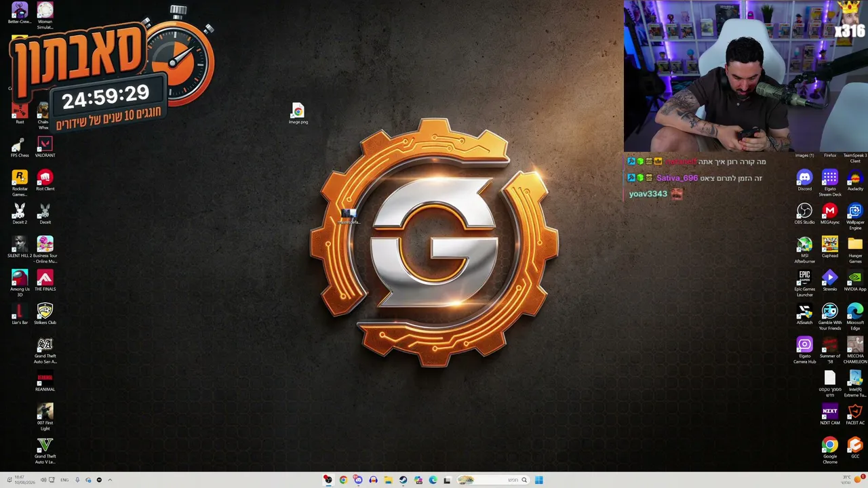
Task: Click the Rockstar Games launcher icon
Action: click(20, 183)
